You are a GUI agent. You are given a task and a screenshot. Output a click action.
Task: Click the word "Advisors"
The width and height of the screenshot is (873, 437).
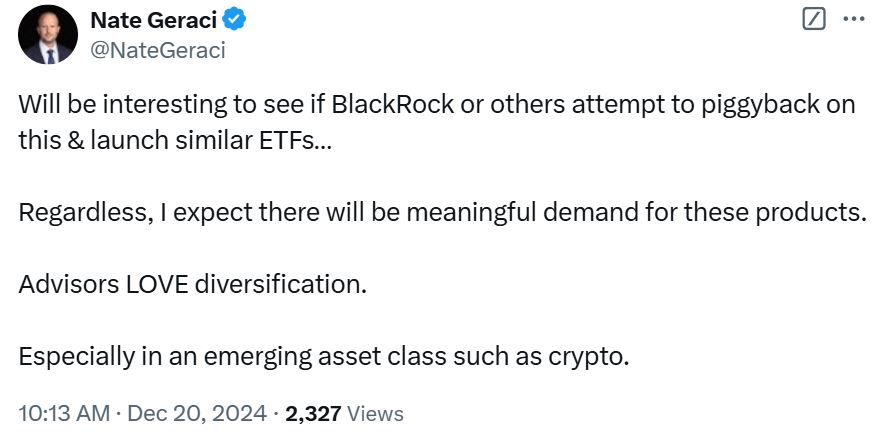pos(66,284)
